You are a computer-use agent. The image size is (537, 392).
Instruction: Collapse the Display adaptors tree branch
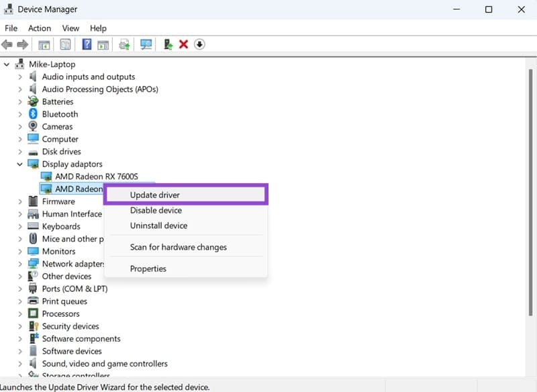(19, 164)
